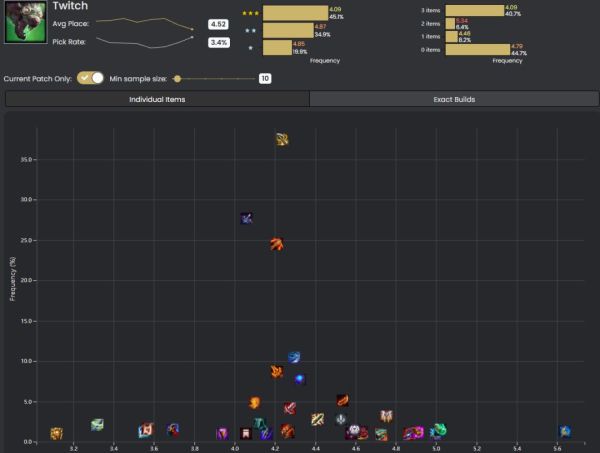Click the three-star frequency bar
This screenshot has width=600, height=453.
click(295, 12)
